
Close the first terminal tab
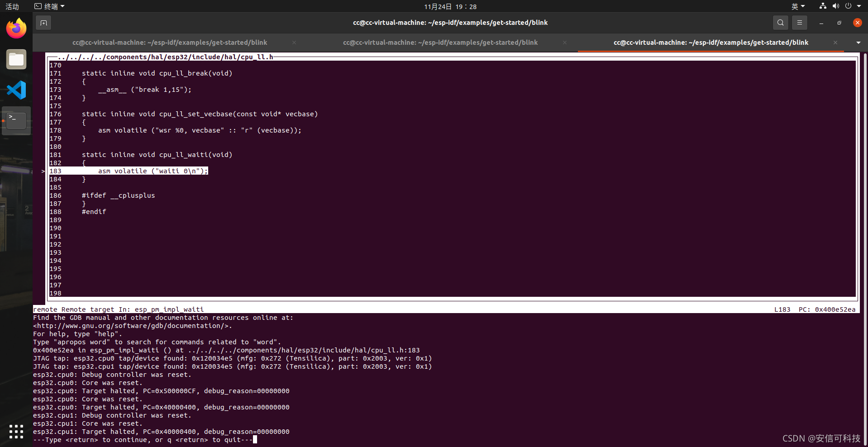[294, 43]
